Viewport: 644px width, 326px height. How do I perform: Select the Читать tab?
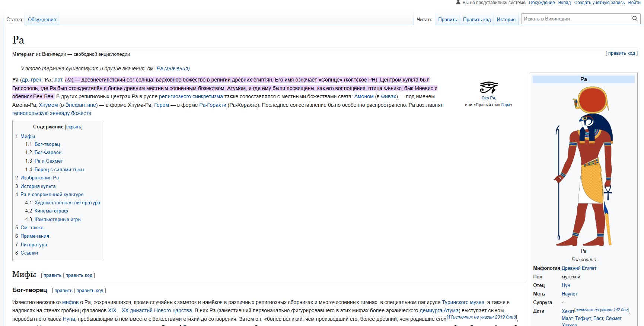pos(424,20)
